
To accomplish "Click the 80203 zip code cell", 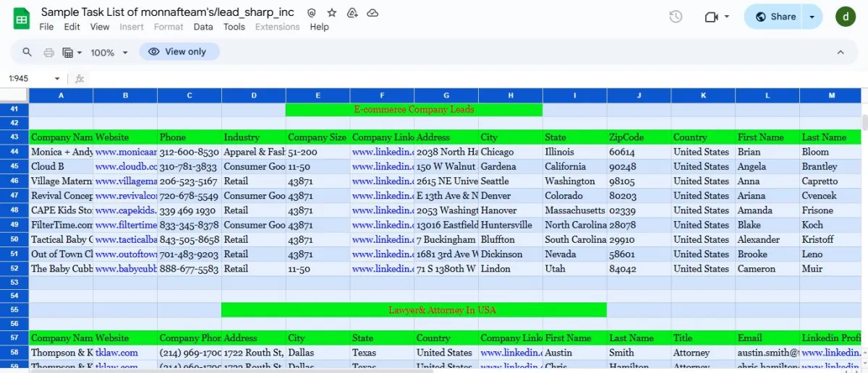I will pos(639,196).
